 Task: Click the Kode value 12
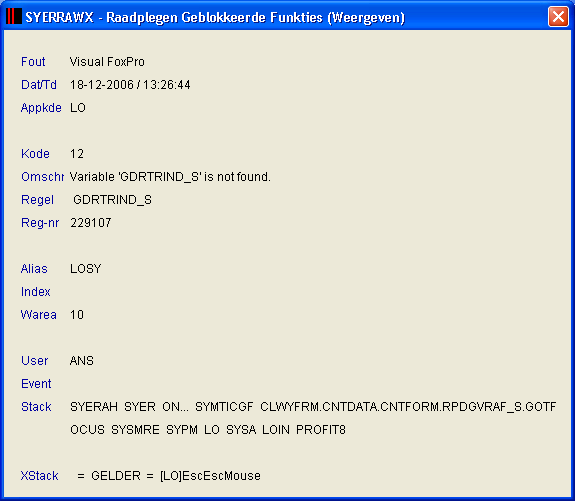click(x=77, y=154)
